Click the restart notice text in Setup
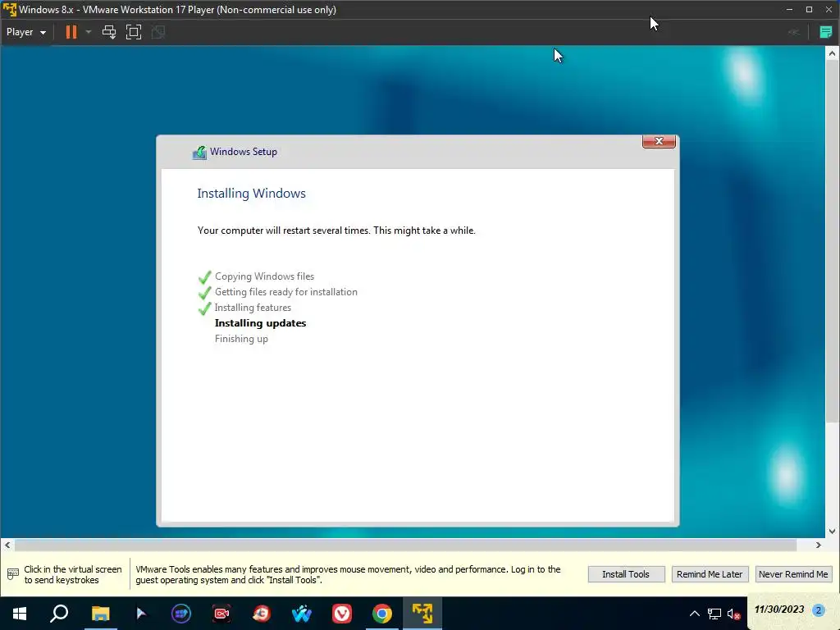 point(336,231)
